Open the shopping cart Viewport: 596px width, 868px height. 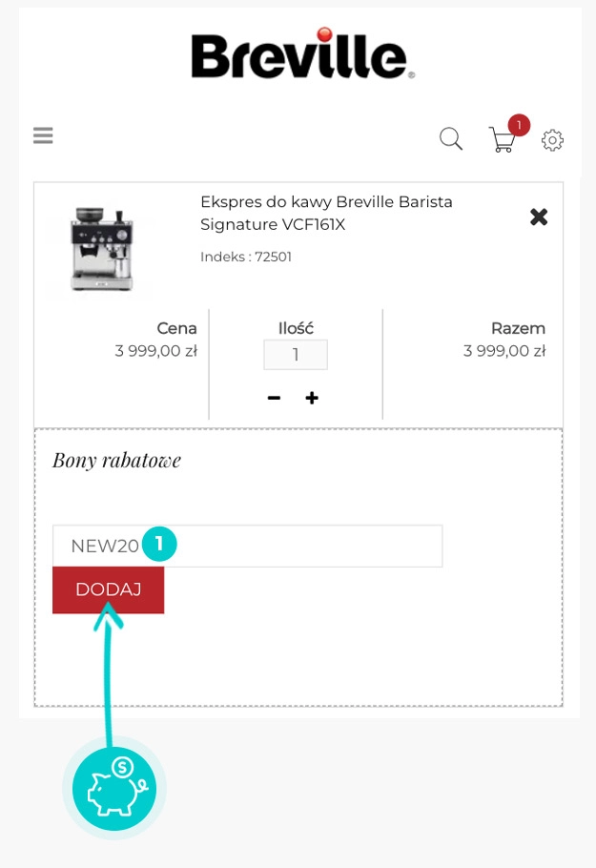coord(502,141)
